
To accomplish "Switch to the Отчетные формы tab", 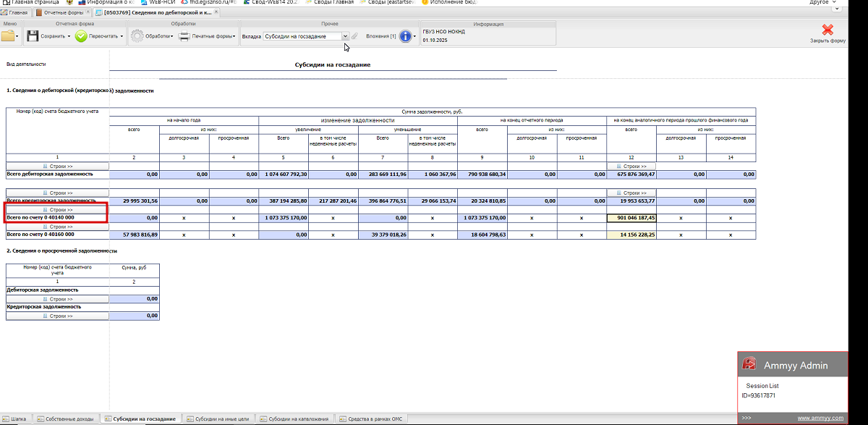I will point(59,12).
